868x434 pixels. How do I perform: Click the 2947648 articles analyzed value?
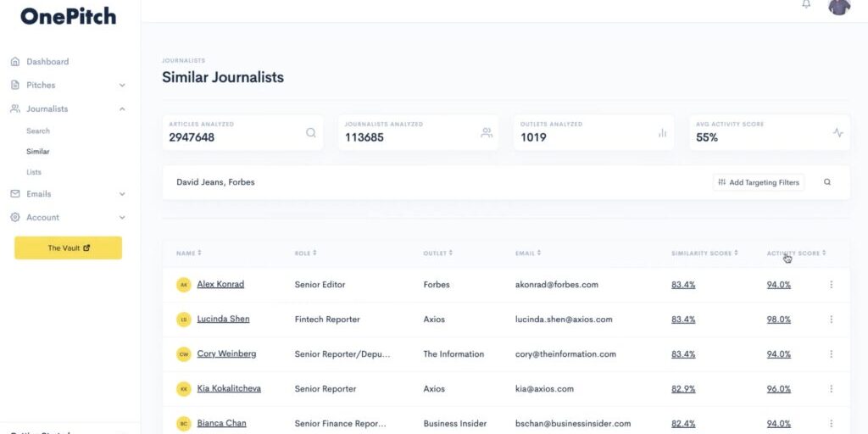[192, 137]
